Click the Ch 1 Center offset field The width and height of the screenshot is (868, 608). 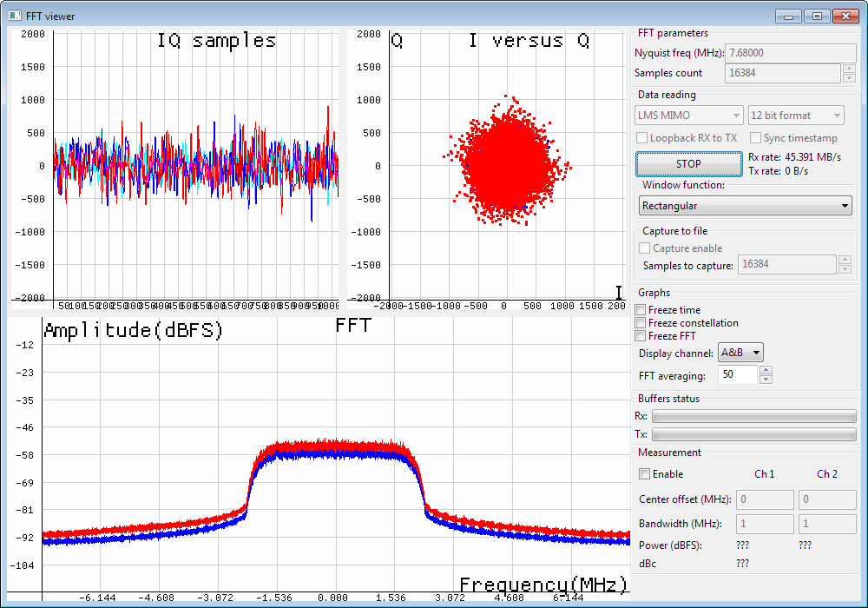click(765, 499)
